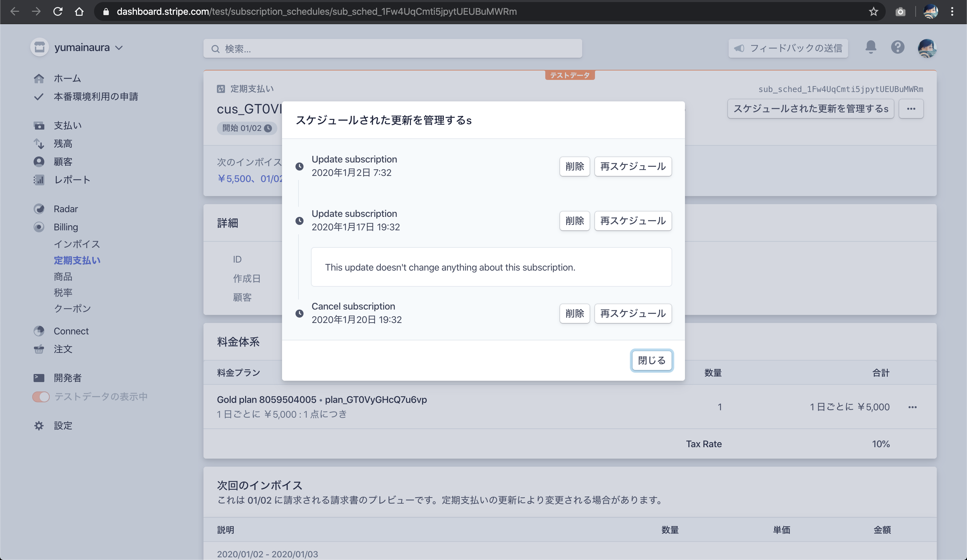This screenshot has height=560, width=967.
Task: Click the 設定 gear icon
Action: (39, 426)
